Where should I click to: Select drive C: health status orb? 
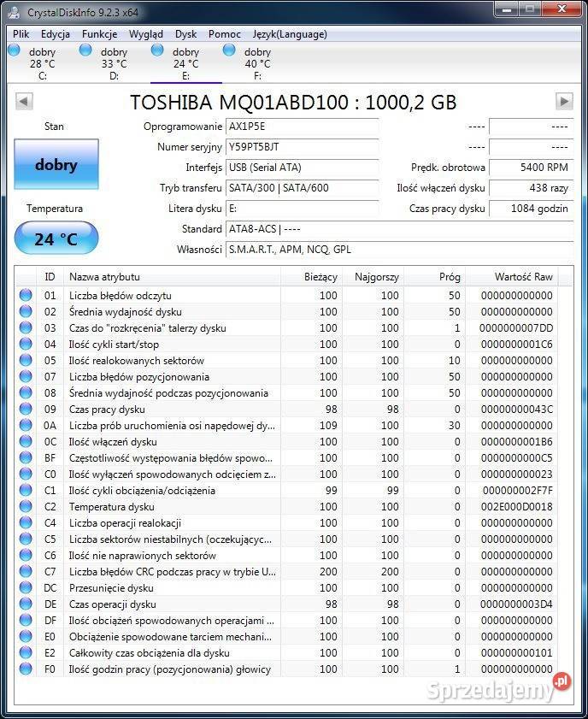point(14,50)
